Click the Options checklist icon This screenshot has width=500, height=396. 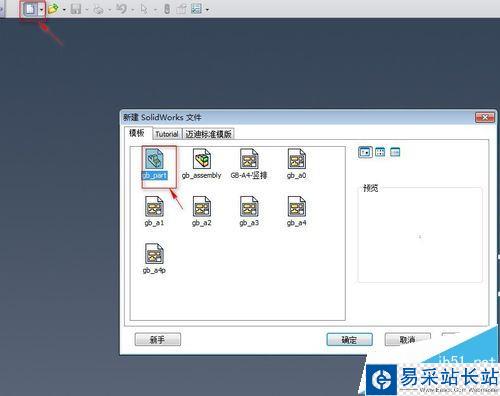point(197,9)
